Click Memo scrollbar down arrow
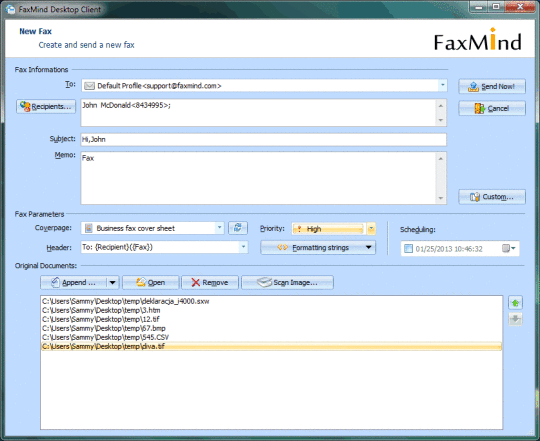 441,198
